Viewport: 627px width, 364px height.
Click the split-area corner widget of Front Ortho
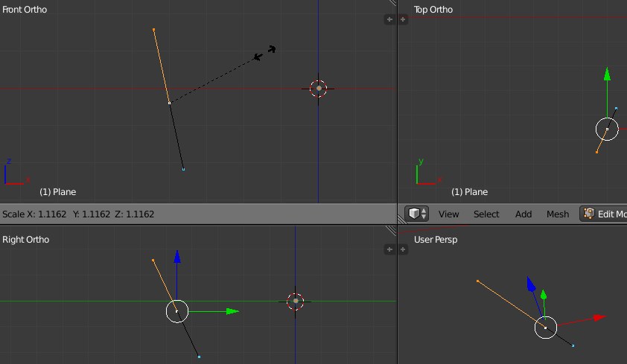tap(392, 3)
